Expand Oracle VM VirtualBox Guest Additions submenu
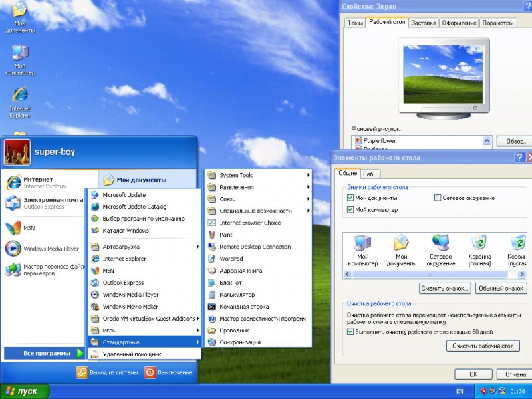The height and width of the screenshot is (399, 532). point(144,319)
